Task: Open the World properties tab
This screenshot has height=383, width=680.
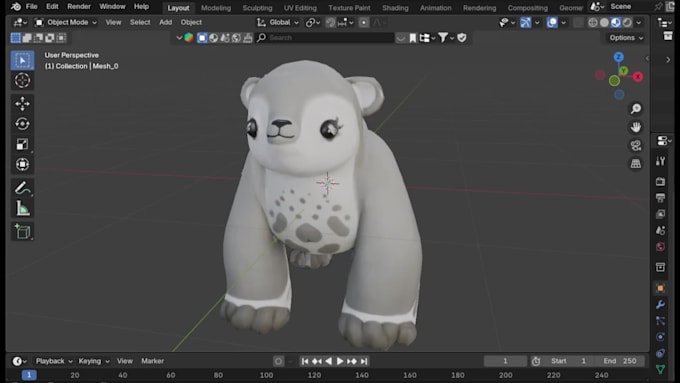Action: (660, 246)
